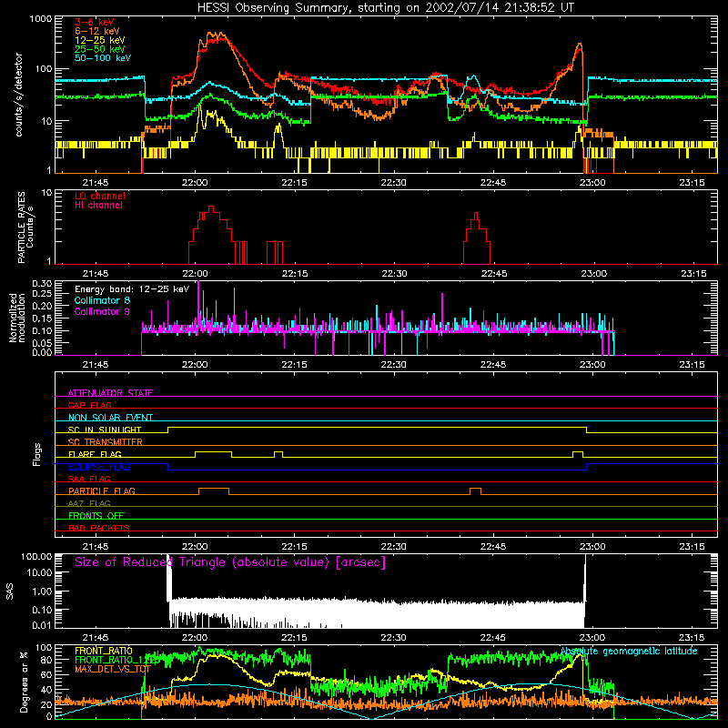Click the green 25-50 keV legend entry
728x728 pixels.
pyautogui.click(x=100, y=49)
